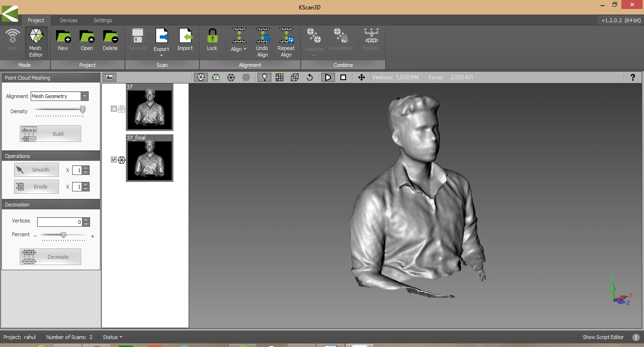Check the box for scan 37
644x347 pixels.
tap(114, 109)
